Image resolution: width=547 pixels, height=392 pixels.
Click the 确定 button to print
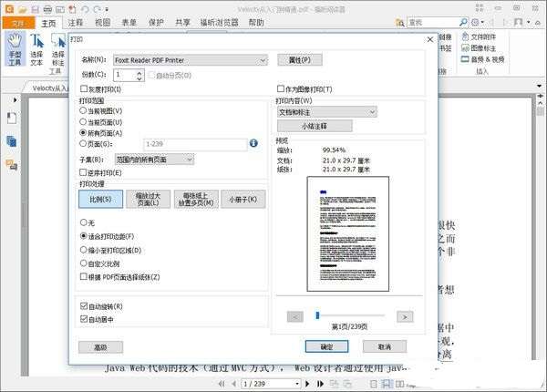(326, 346)
